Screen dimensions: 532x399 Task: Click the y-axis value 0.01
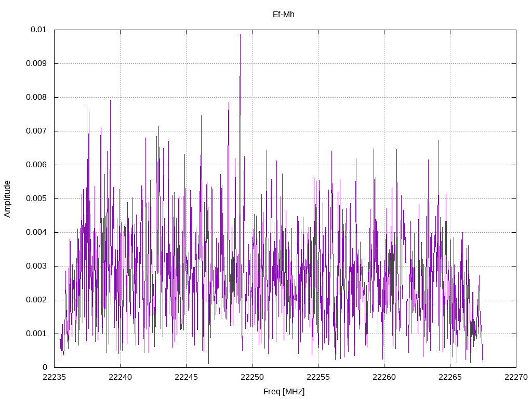pyautogui.click(x=38, y=30)
